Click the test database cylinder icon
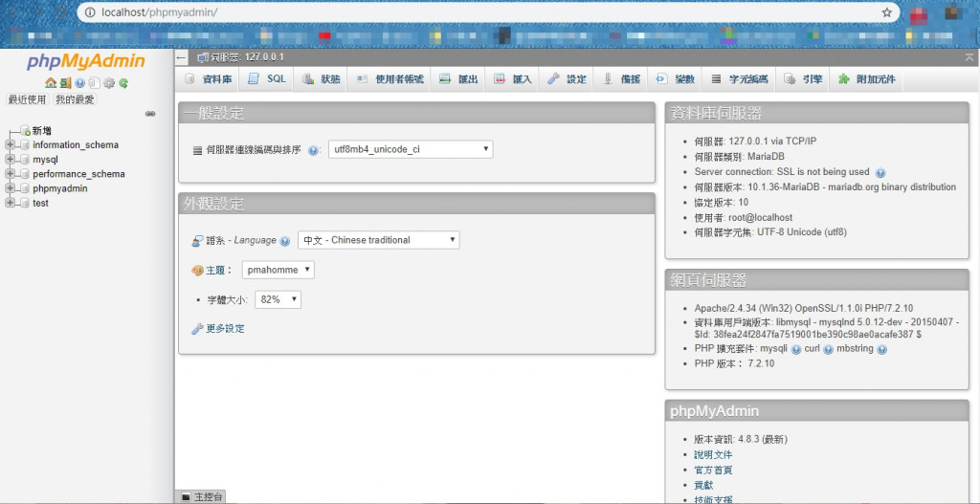 click(24, 203)
